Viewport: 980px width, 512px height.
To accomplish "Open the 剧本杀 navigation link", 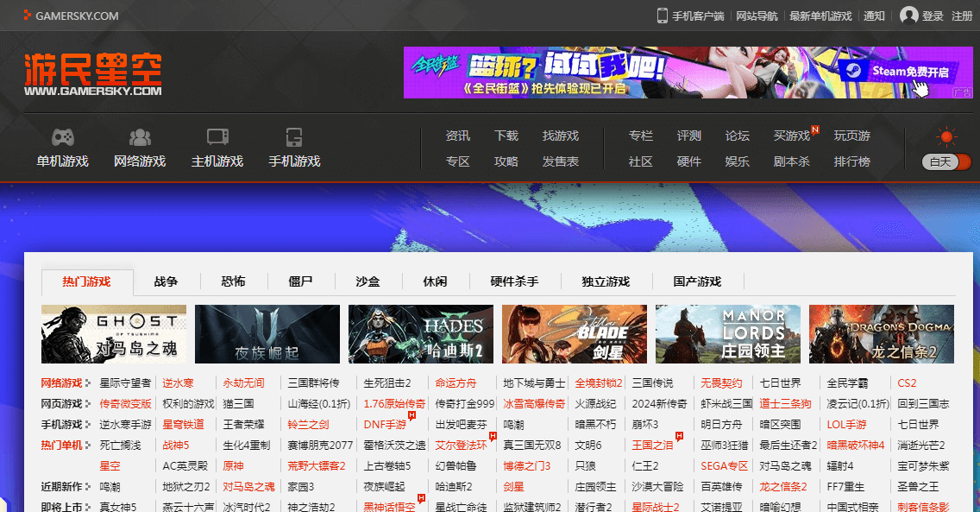I will tap(792, 161).
